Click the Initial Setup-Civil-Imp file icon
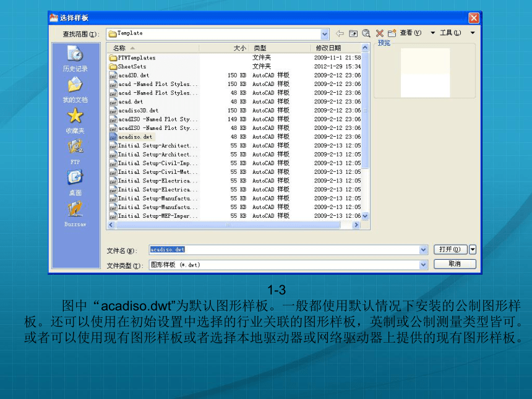 coord(113,163)
